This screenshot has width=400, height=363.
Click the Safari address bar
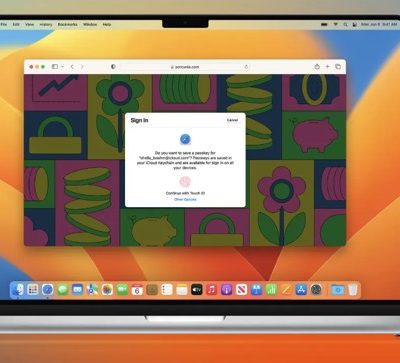pyautogui.click(x=185, y=67)
